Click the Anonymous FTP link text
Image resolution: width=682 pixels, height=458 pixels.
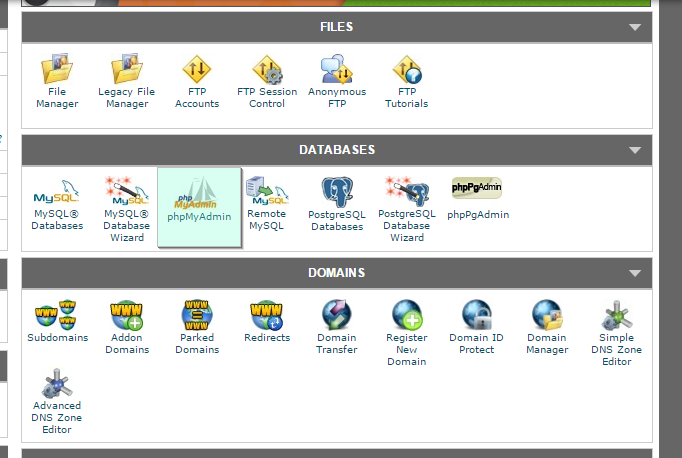337,98
